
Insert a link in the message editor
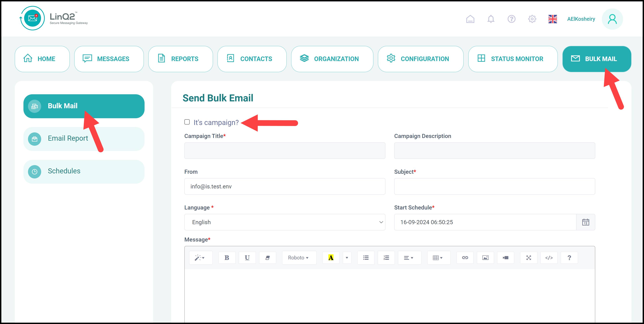[x=465, y=258]
